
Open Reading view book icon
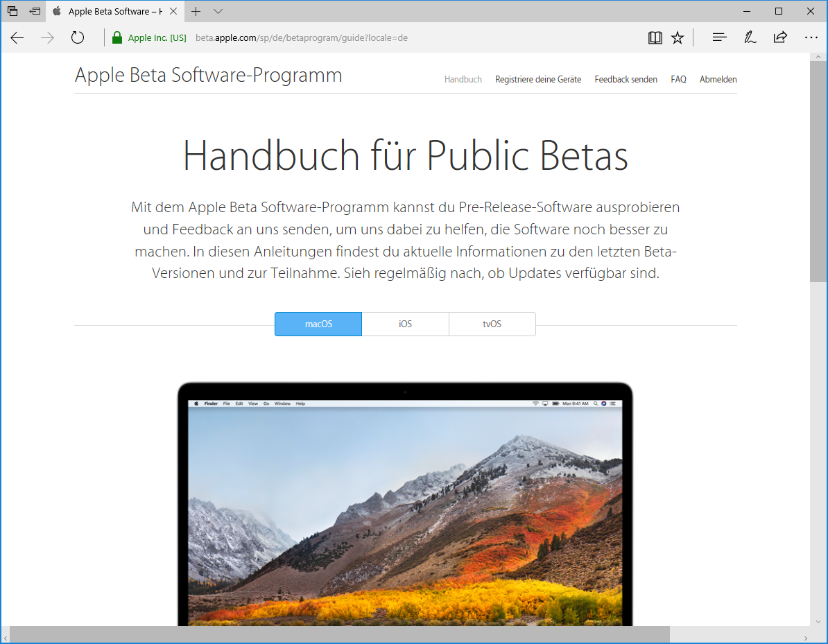click(x=655, y=38)
